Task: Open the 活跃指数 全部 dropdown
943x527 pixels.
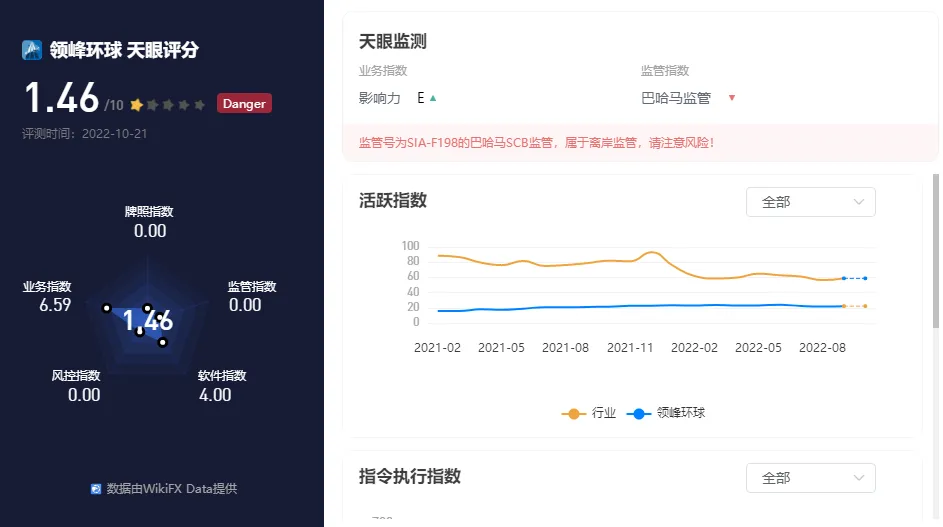Action: click(811, 202)
